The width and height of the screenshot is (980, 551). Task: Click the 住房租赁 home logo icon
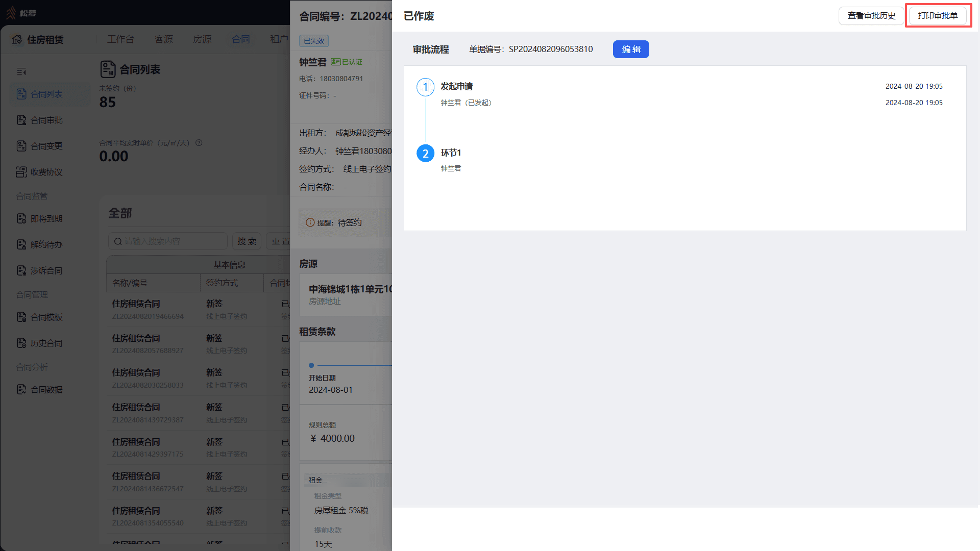(x=17, y=39)
